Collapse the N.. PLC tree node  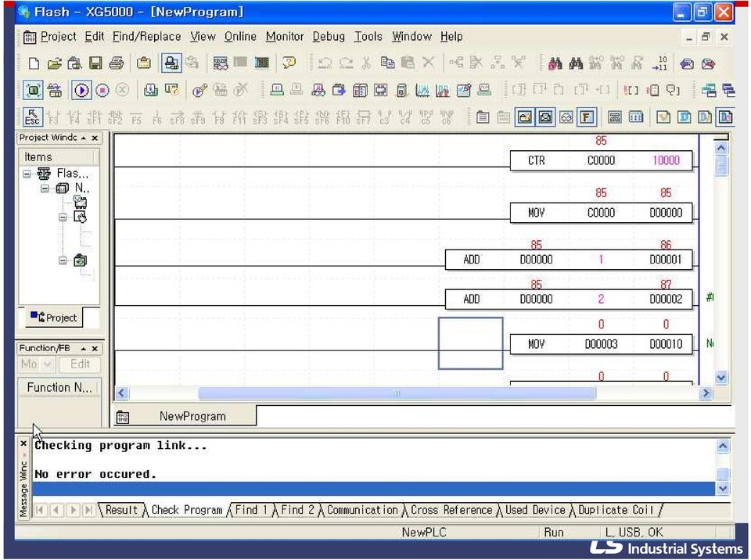coord(45,188)
